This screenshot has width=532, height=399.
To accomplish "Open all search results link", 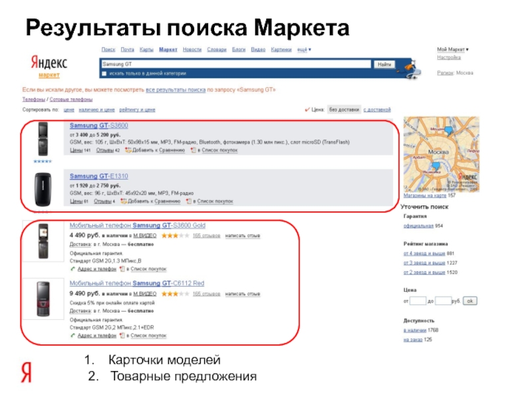I will click(x=176, y=90).
